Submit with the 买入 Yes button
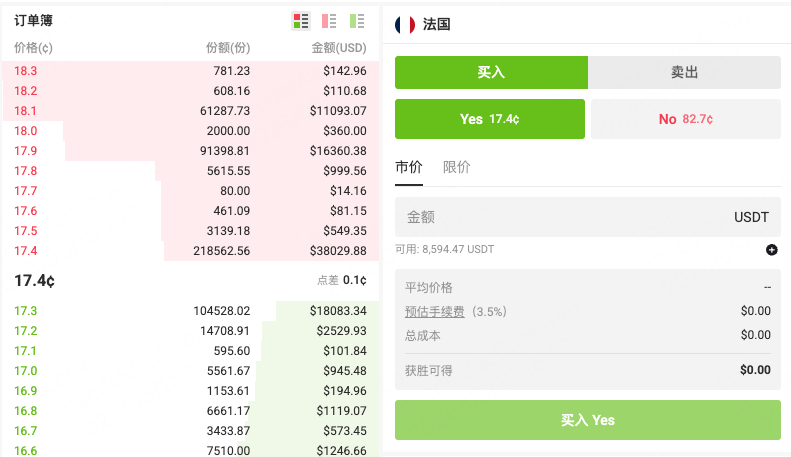The width and height of the screenshot is (791, 457). [x=588, y=420]
